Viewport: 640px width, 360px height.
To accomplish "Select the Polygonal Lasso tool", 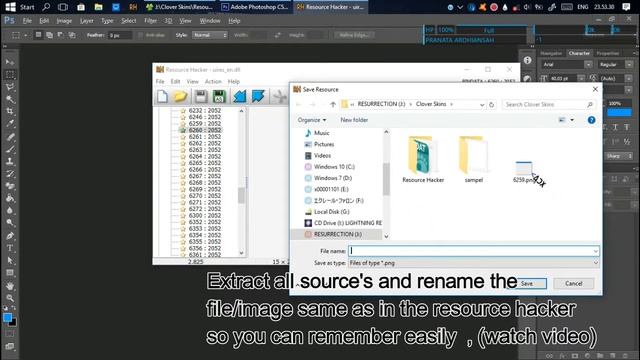I will click(10, 87).
